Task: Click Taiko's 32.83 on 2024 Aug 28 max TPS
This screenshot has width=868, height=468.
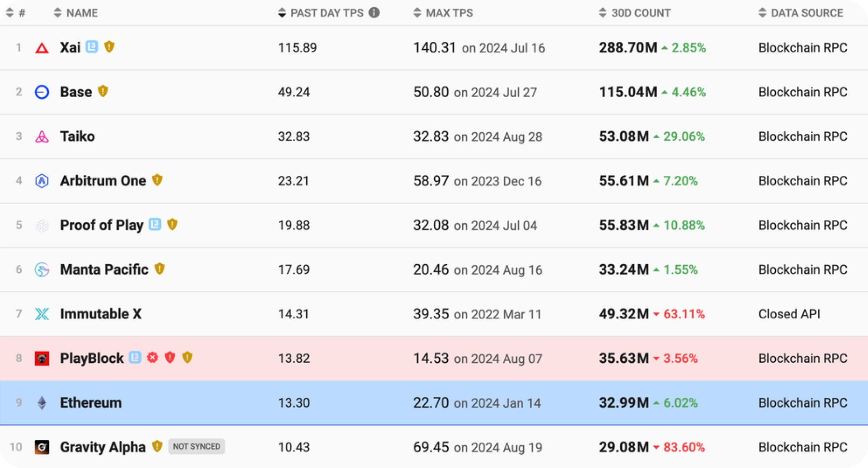Action: (477, 137)
